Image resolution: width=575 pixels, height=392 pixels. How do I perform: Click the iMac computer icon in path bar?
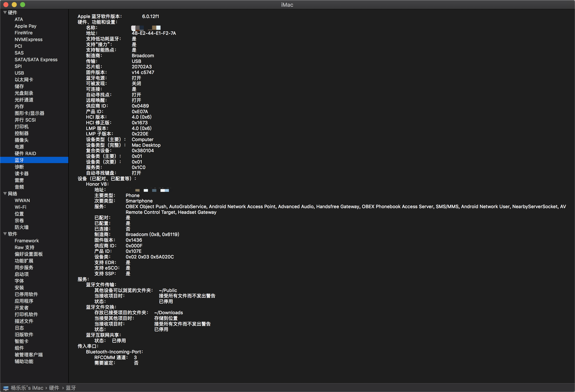[x=6, y=388]
